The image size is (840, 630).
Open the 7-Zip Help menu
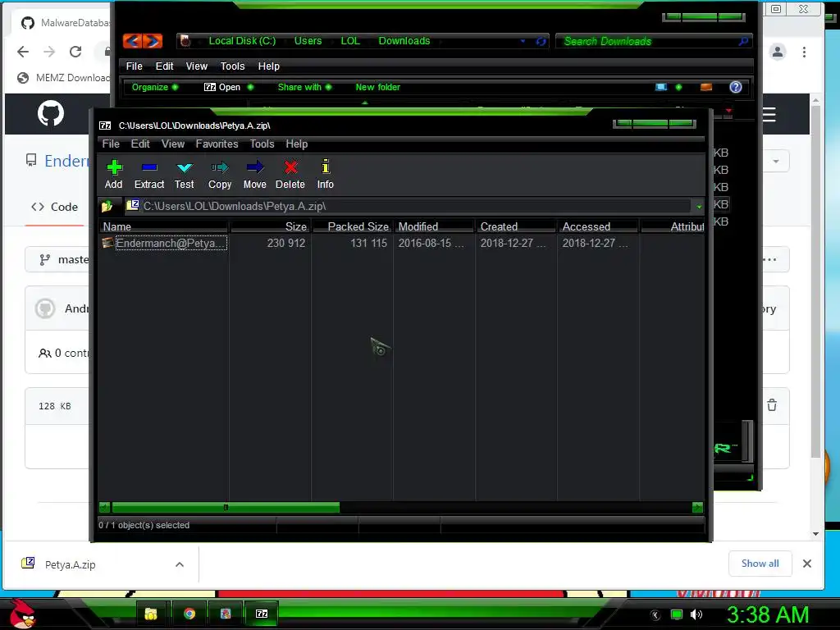click(297, 144)
